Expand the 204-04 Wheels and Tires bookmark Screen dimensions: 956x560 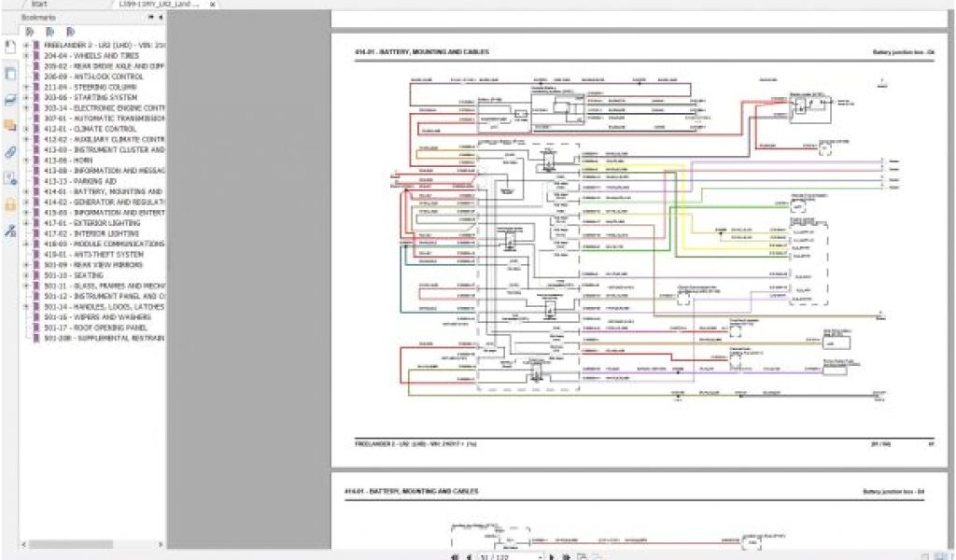coord(26,56)
